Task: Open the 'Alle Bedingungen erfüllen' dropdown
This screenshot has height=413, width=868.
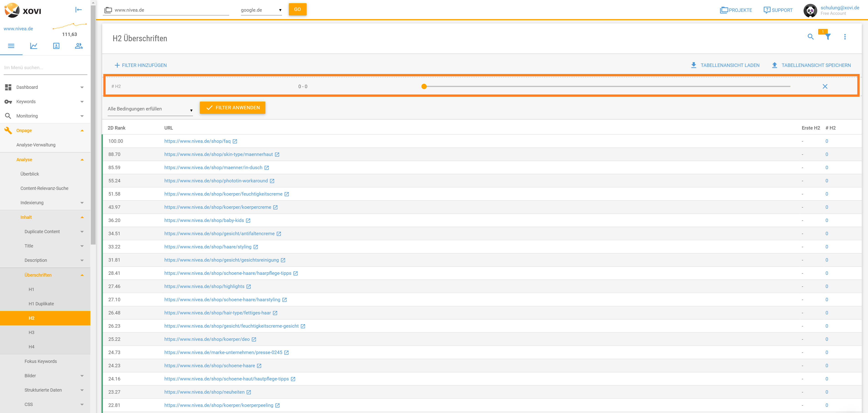Action: [150, 109]
